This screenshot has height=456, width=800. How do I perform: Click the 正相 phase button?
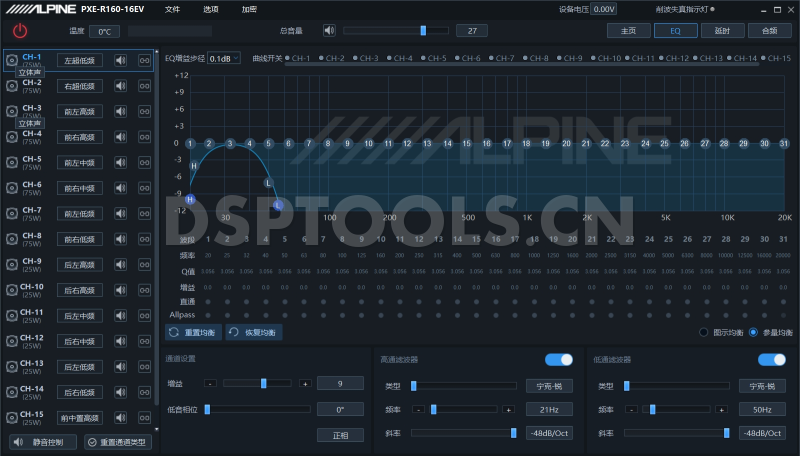coord(340,435)
